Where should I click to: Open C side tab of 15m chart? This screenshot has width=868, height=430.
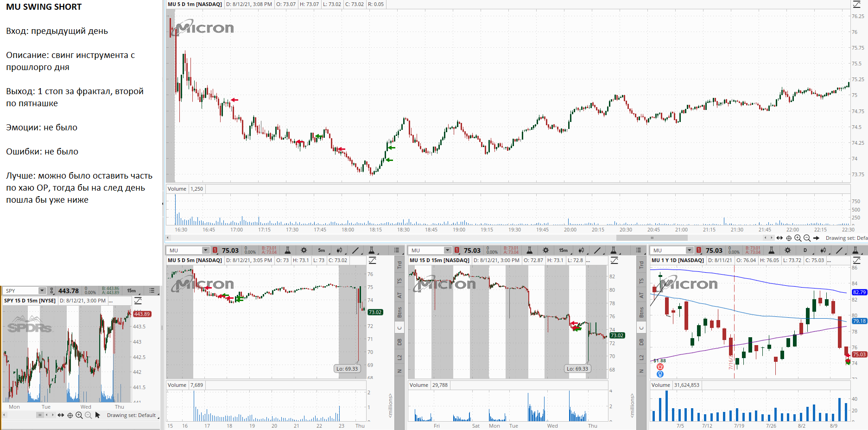[x=641, y=327]
